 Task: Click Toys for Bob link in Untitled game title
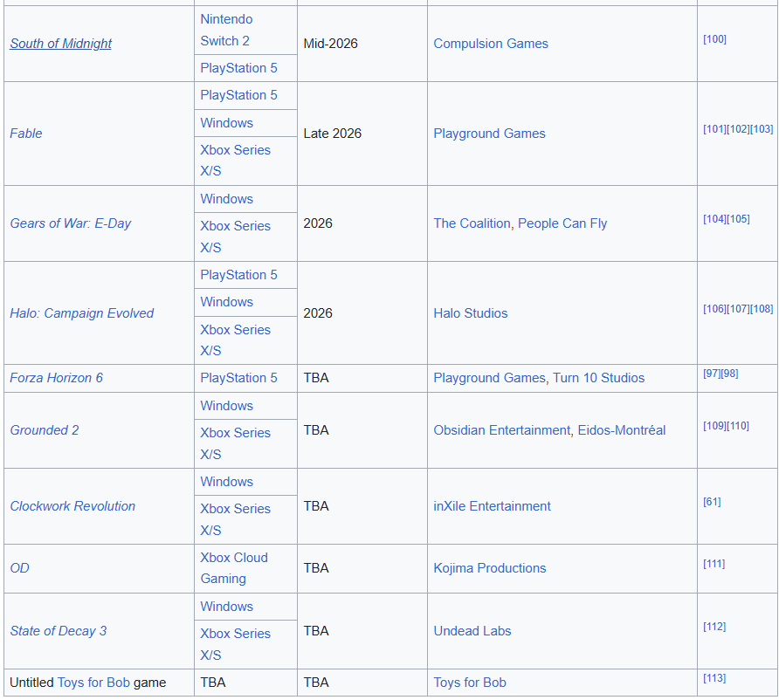[93, 683]
